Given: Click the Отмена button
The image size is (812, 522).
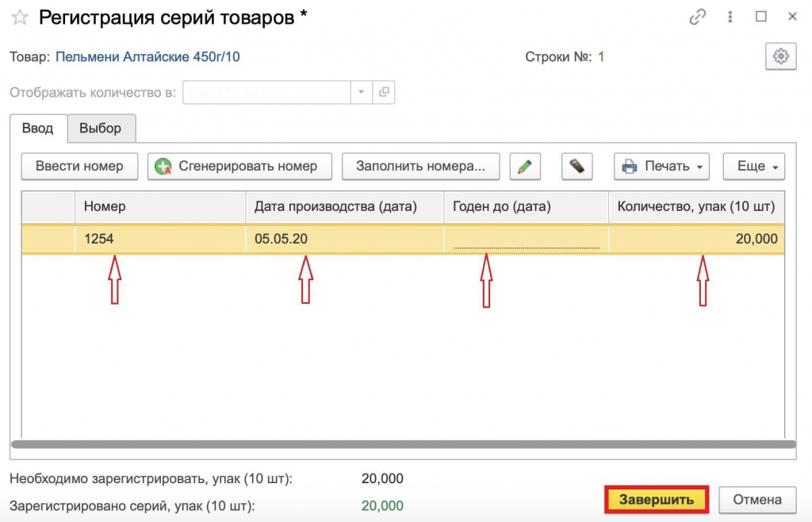Looking at the screenshot, I should 757,500.
